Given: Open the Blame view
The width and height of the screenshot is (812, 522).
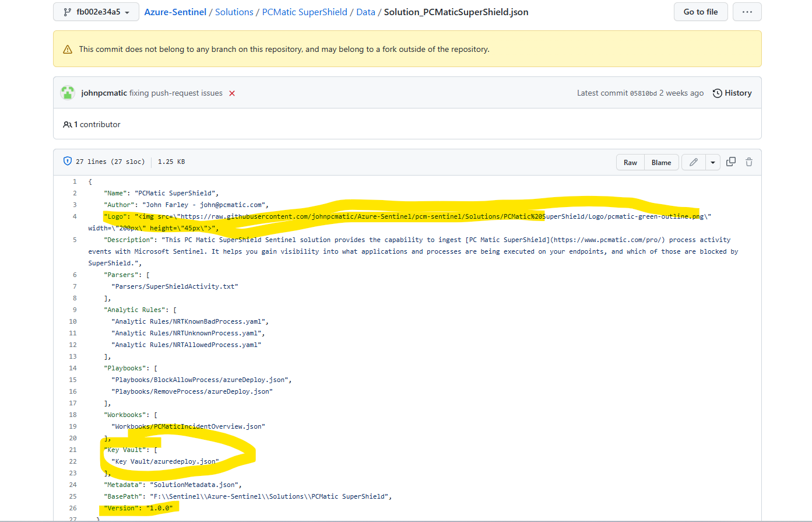Looking at the screenshot, I should click(x=661, y=163).
